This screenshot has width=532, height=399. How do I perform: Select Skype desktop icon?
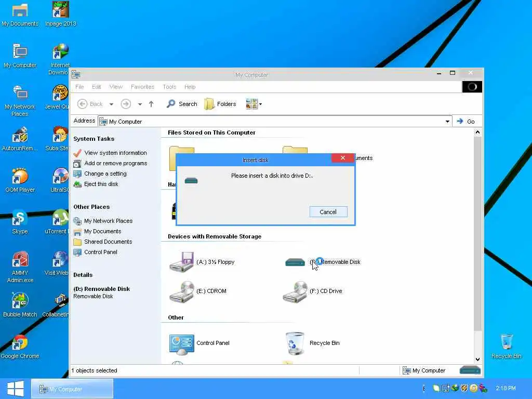click(20, 222)
